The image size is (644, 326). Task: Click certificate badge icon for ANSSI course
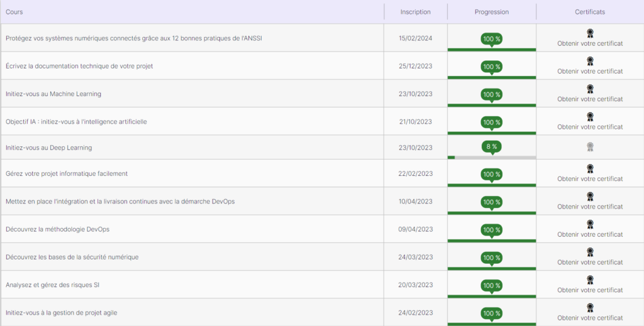point(590,34)
